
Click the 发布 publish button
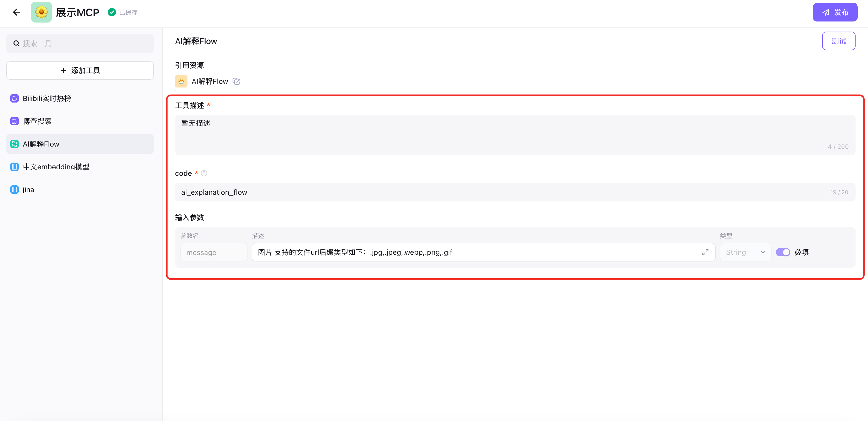point(835,12)
